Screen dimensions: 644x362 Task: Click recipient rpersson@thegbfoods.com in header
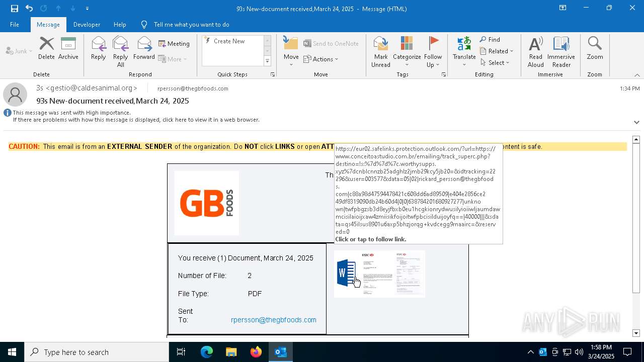tap(193, 88)
